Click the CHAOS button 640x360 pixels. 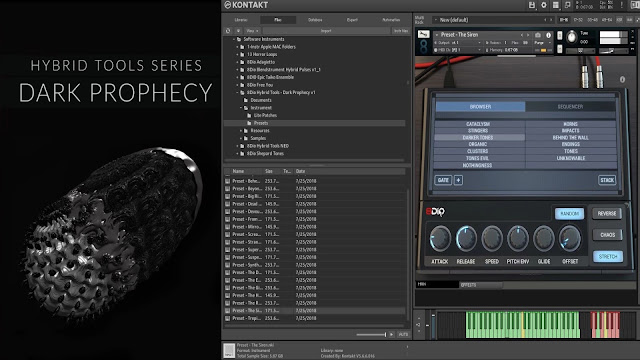click(x=607, y=235)
